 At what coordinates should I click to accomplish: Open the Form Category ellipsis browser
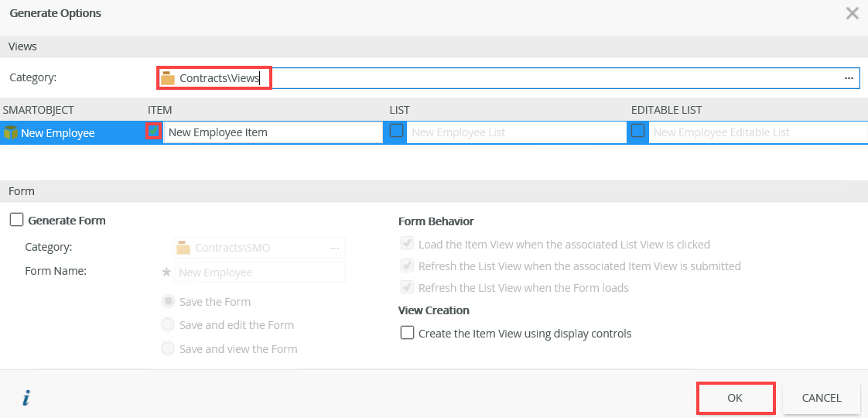335,248
